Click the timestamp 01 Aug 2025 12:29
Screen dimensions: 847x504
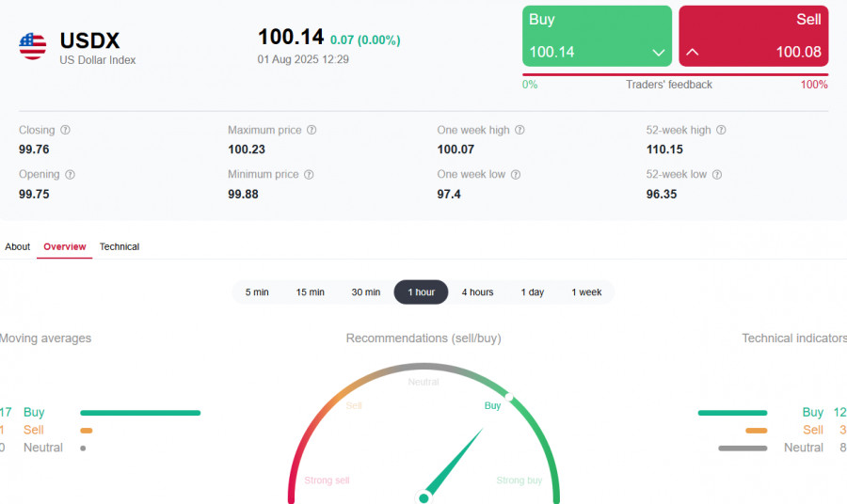(303, 59)
